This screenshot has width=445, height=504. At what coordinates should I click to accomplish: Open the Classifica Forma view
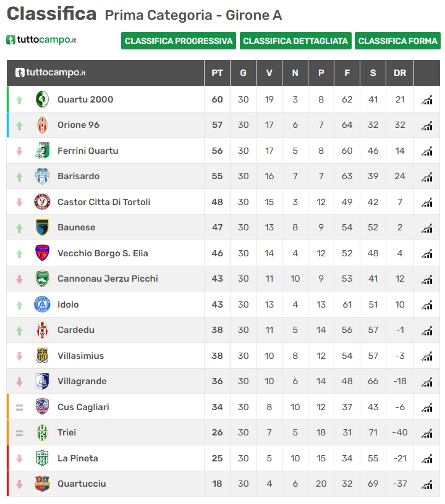[398, 41]
